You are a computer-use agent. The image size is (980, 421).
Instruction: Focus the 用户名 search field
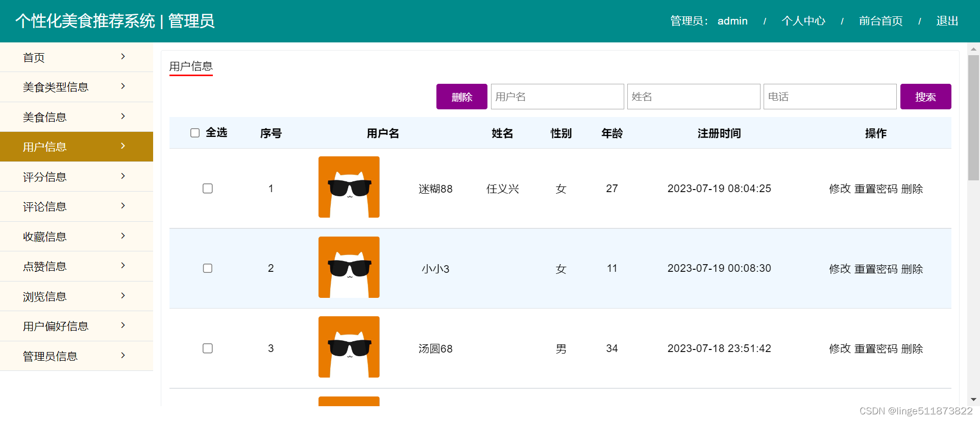(x=557, y=97)
